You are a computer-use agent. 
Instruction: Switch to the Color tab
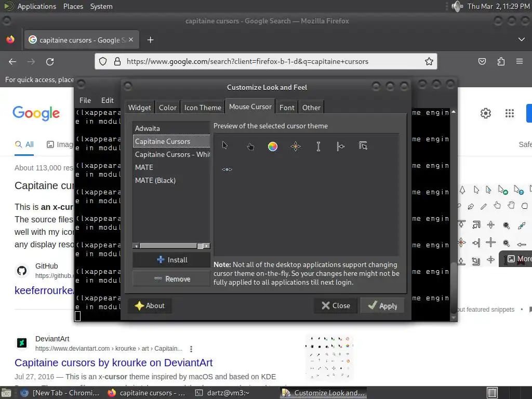coord(168,108)
